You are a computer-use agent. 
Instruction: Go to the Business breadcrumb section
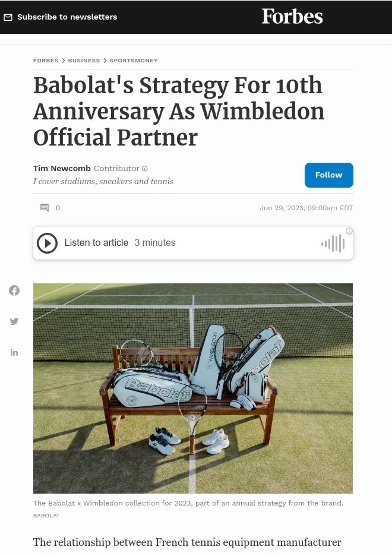[84, 61]
